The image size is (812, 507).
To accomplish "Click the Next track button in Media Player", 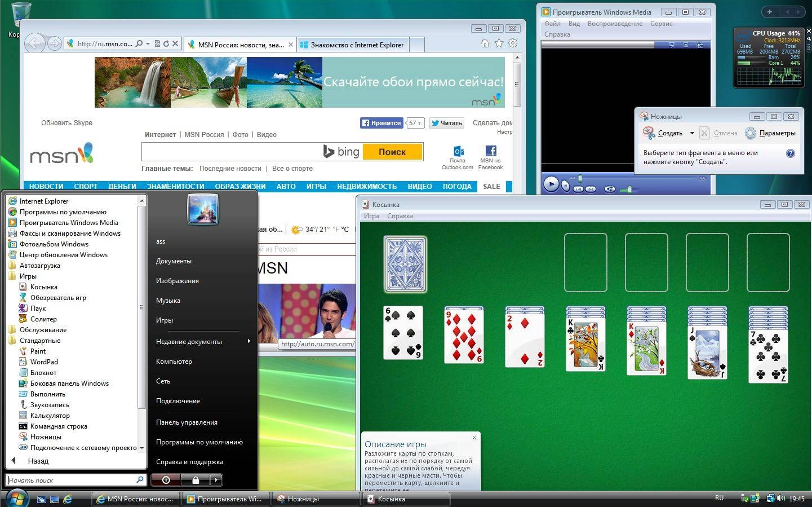I will pyautogui.click(x=591, y=189).
